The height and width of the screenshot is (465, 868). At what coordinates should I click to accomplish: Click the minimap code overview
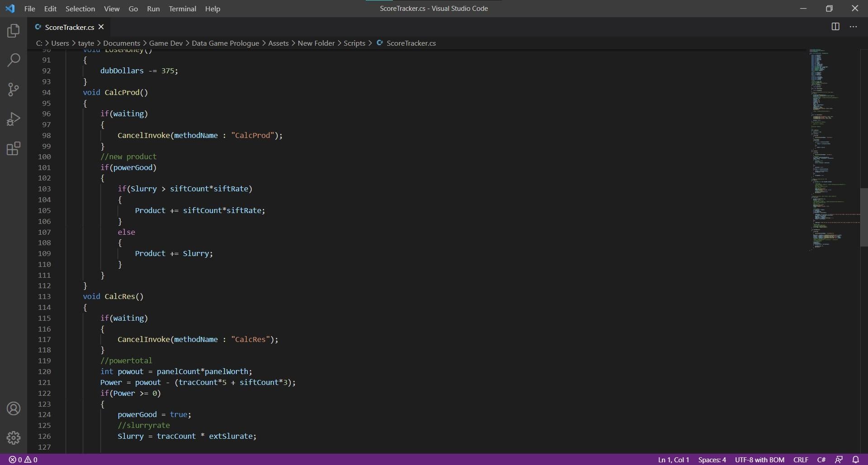coord(834,149)
